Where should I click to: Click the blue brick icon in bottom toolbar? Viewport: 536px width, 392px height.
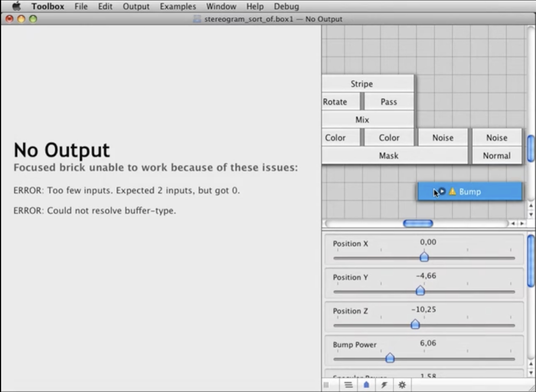(x=366, y=385)
